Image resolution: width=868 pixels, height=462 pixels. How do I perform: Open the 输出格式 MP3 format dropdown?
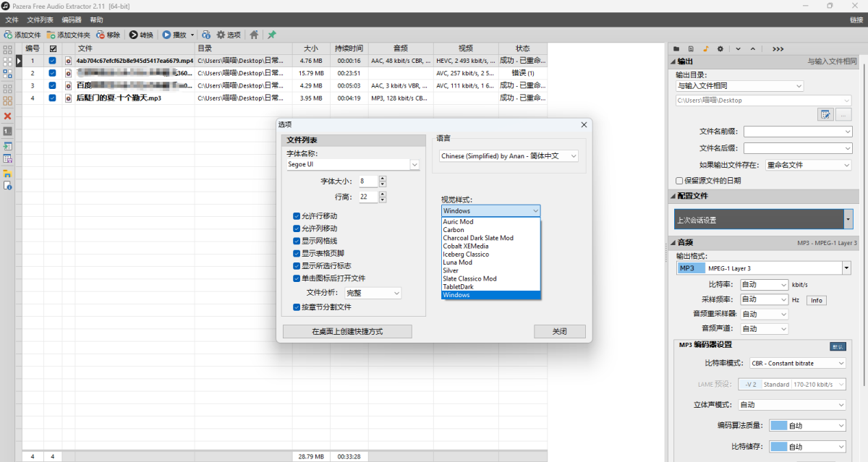click(845, 268)
